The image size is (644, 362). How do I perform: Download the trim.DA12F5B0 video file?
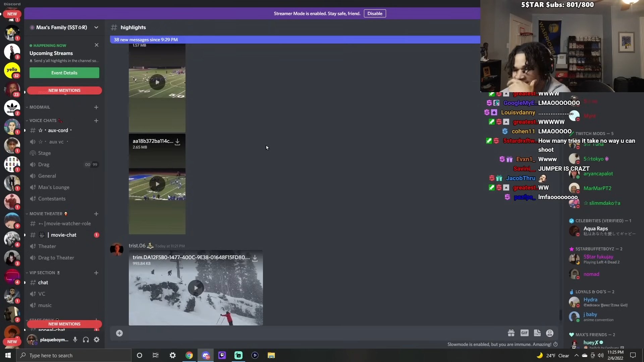(255, 258)
